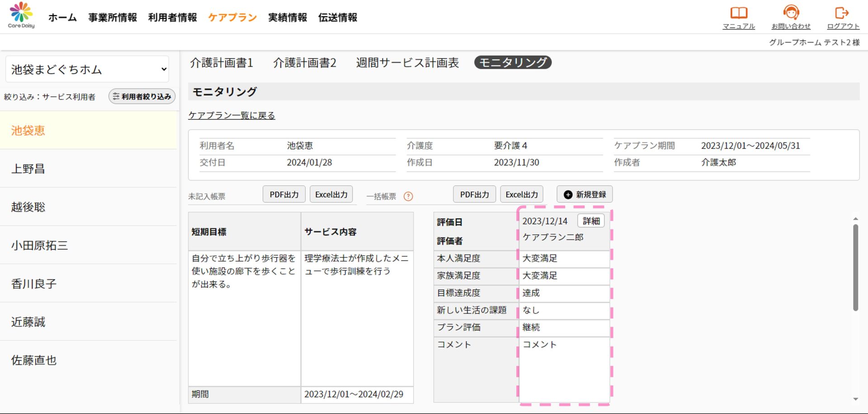Go to 実績情報 in top navigation
The image size is (868, 414).
click(x=287, y=17)
